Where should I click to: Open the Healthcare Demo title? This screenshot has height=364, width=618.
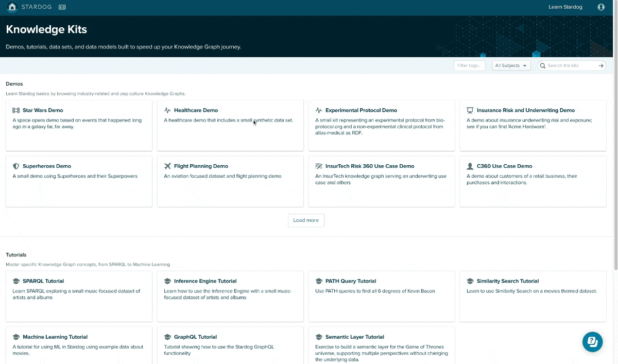(196, 110)
